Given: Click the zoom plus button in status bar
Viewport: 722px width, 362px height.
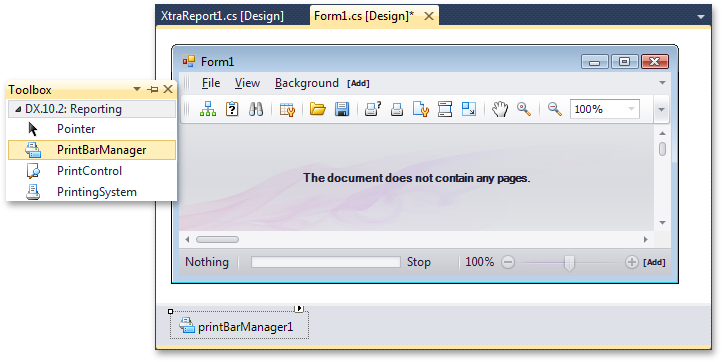Looking at the screenshot, I should click(631, 263).
